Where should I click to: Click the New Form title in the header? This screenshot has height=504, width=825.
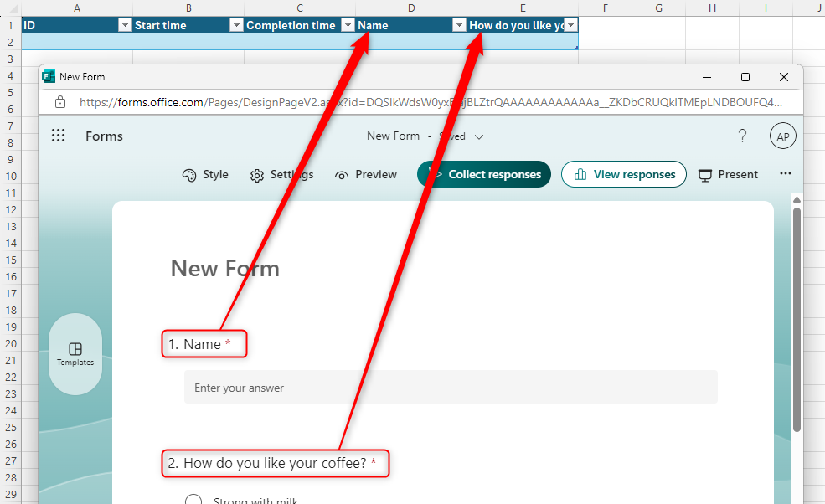click(393, 136)
